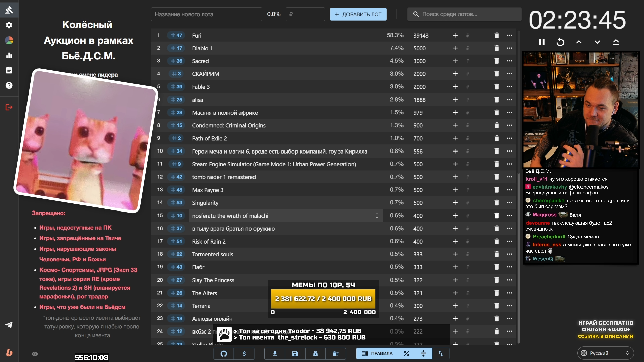Viewport: 644px width, 362px height.
Task: Increase timer with up chevron
Action: coord(579,42)
